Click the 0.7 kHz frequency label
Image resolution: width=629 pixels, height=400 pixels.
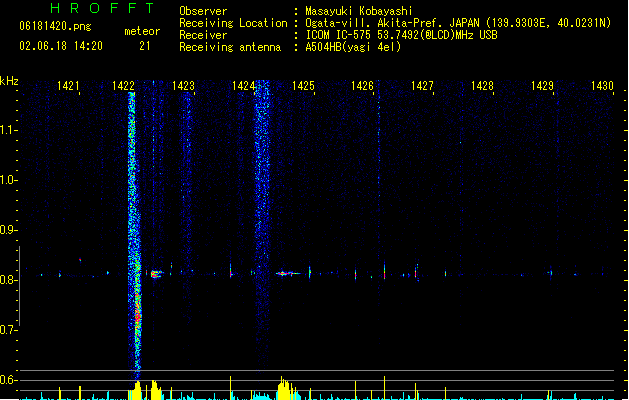[x=8, y=330]
